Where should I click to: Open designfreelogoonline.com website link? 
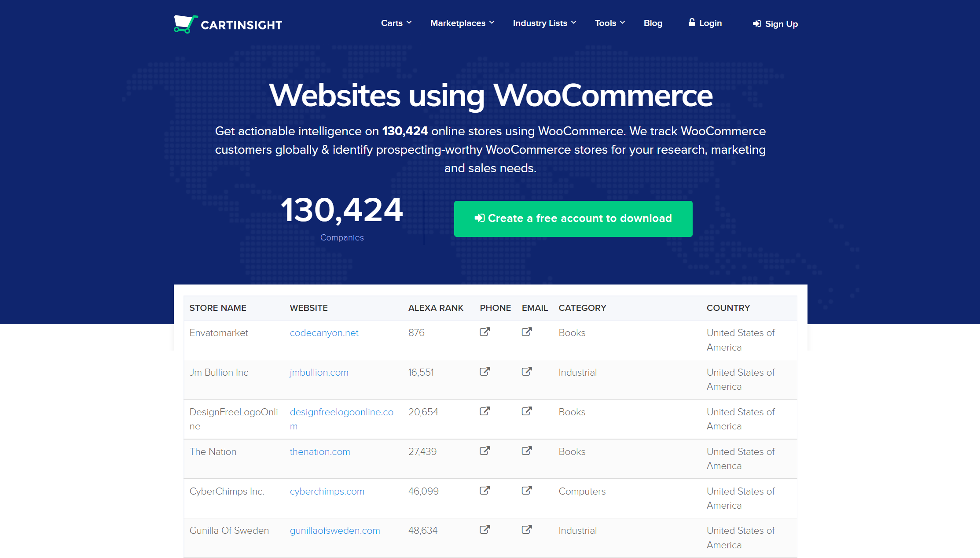(341, 419)
